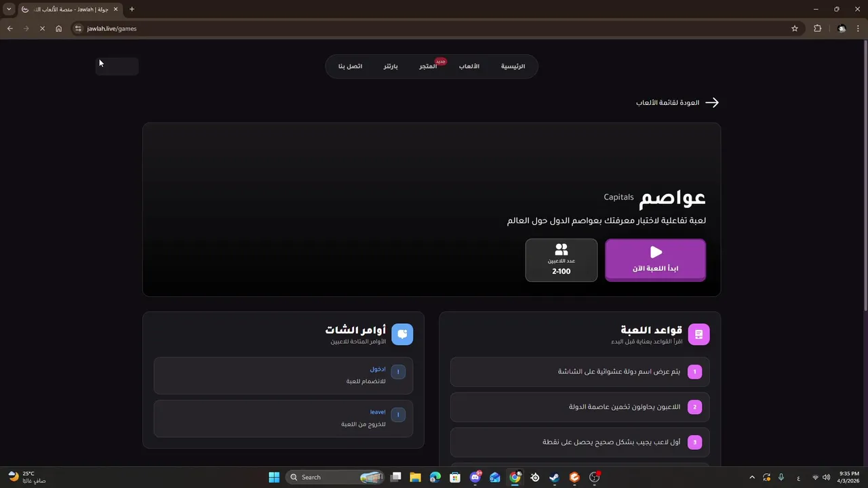Bookmark this page with the star icon
The image size is (868, 488).
click(795, 28)
